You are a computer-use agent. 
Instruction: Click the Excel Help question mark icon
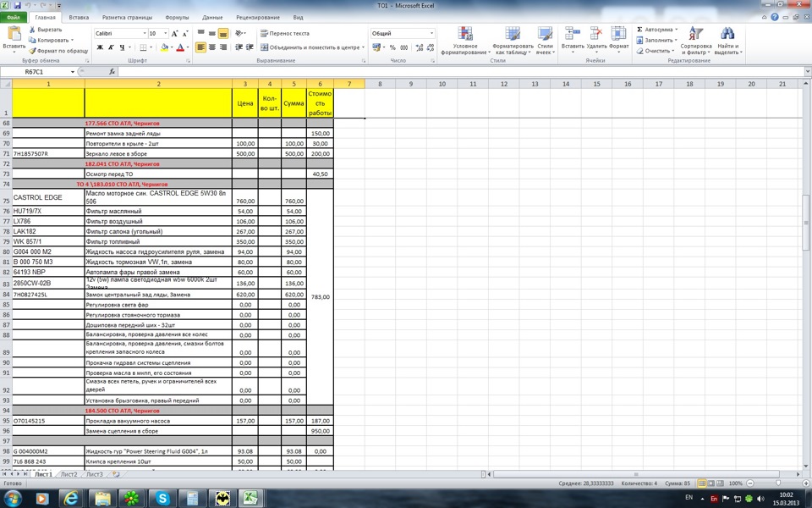point(775,17)
